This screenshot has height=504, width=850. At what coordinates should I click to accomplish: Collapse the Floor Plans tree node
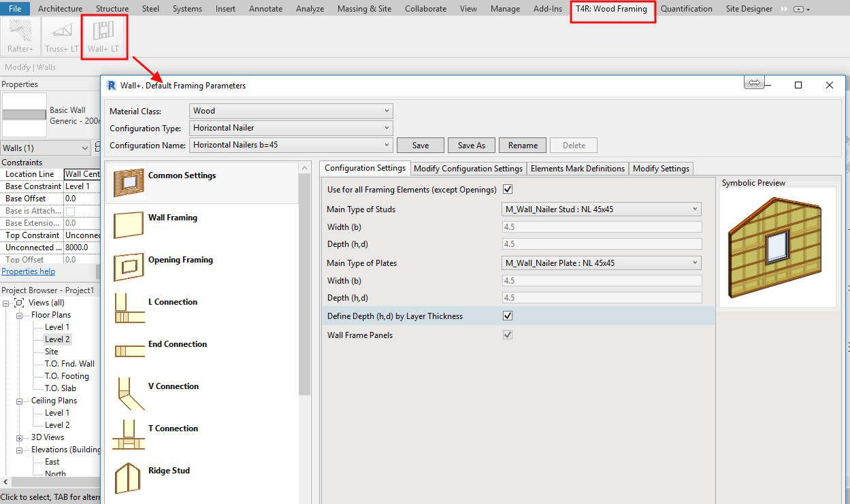click(20, 315)
